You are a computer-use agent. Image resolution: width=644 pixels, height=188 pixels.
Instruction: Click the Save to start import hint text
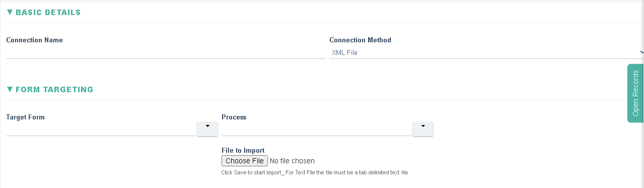pyautogui.click(x=315, y=172)
